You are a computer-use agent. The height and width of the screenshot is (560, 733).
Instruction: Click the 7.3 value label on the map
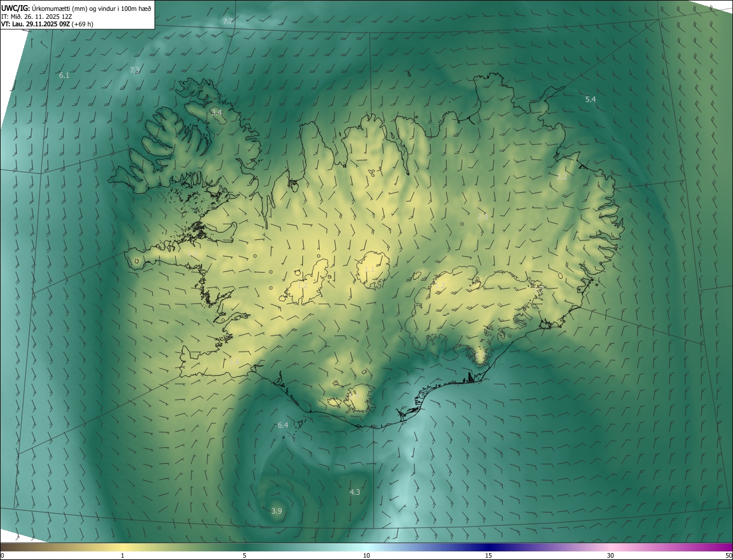pos(135,70)
